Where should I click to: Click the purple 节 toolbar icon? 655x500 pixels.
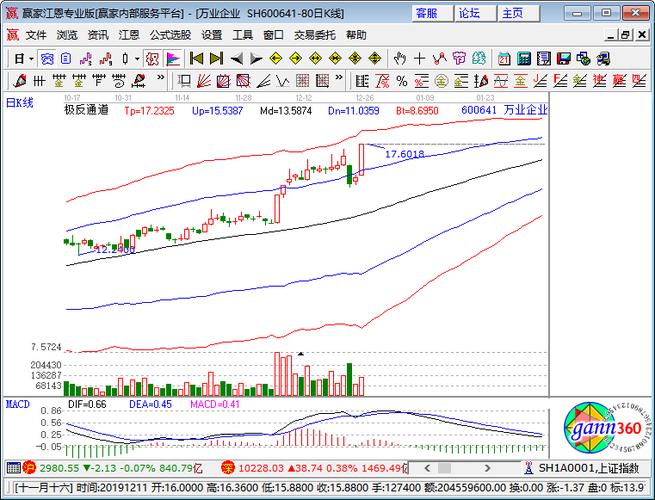tap(459, 59)
